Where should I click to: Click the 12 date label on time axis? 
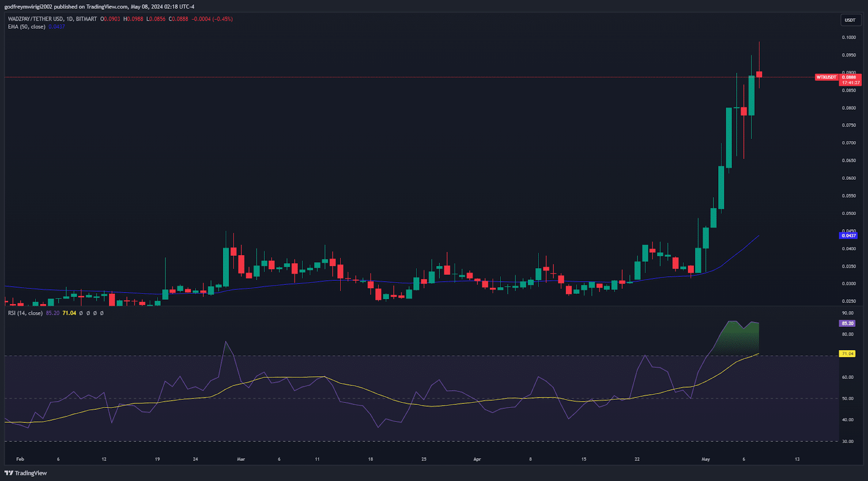104,459
